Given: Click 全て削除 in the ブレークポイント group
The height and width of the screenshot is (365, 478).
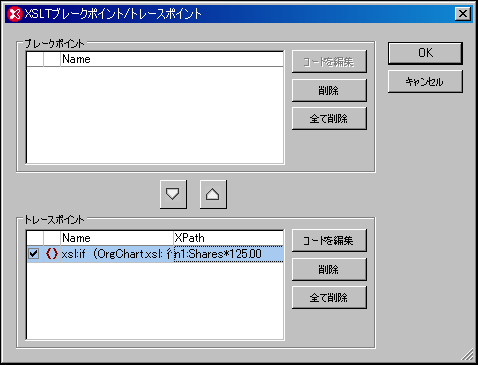Looking at the screenshot, I should click(329, 118).
